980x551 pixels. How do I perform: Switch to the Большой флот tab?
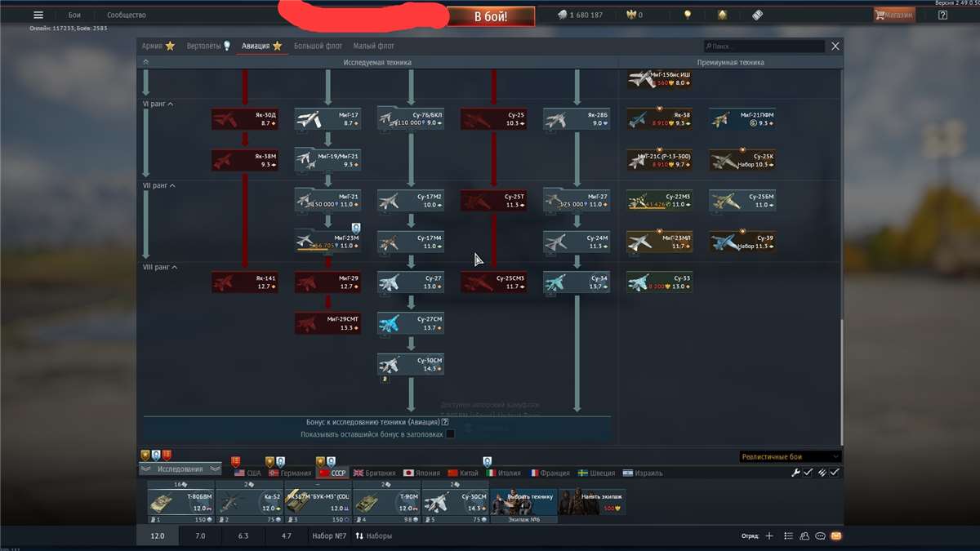click(x=318, y=47)
